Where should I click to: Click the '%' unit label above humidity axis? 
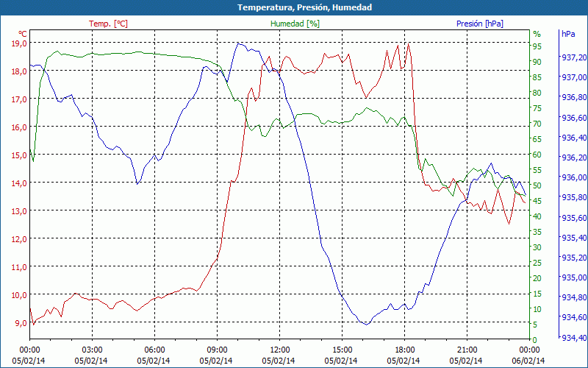(x=537, y=34)
